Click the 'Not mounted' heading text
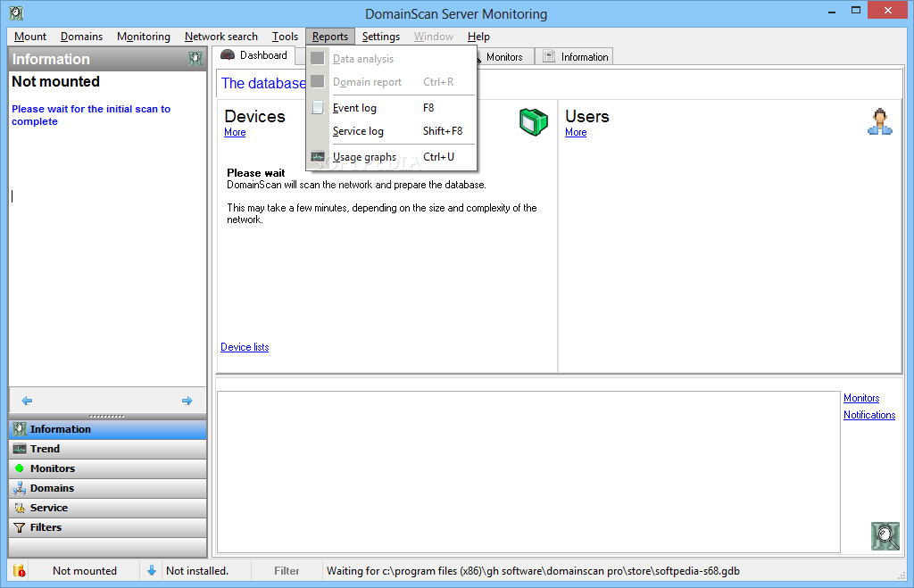 56,81
